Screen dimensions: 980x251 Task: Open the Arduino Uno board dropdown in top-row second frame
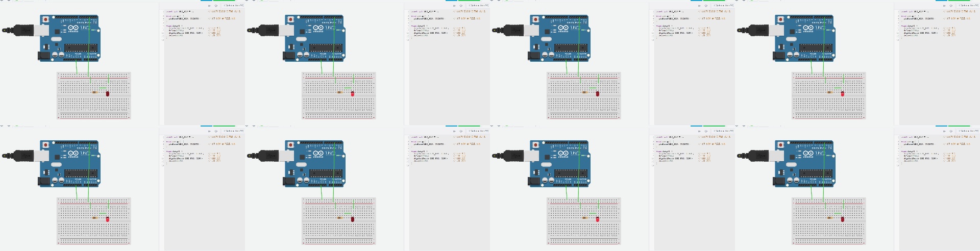pos(478,6)
